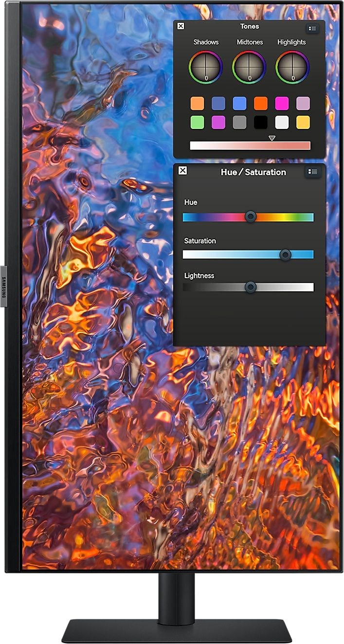Click the Saturation slider knob
344x644 pixels.
(x=286, y=255)
